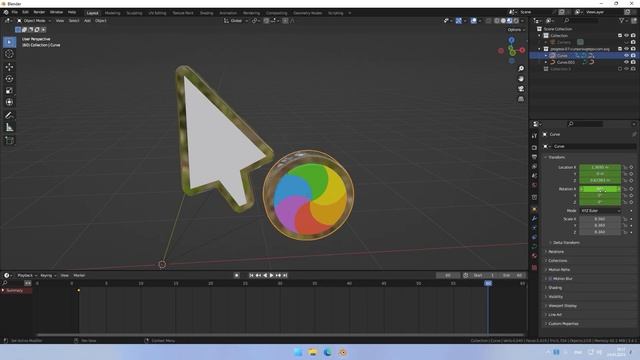Open the Render menu
This screenshot has height=360, width=640.
point(39,13)
